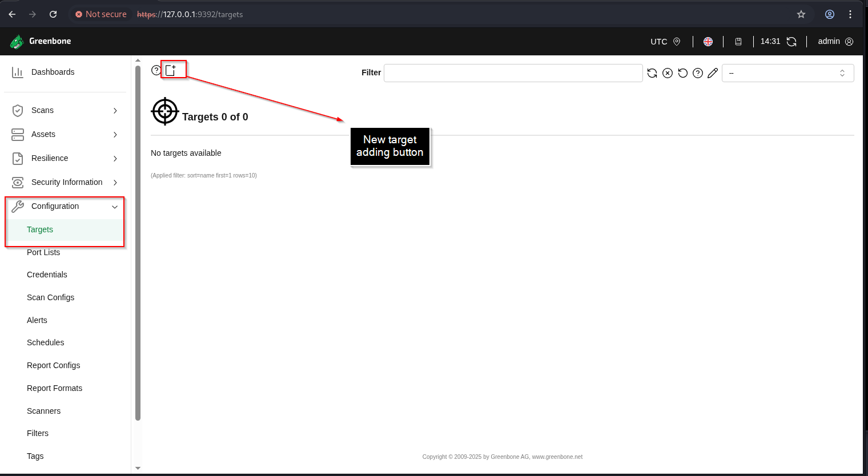
Task: Expand the Scans menu chevron
Action: (115, 111)
